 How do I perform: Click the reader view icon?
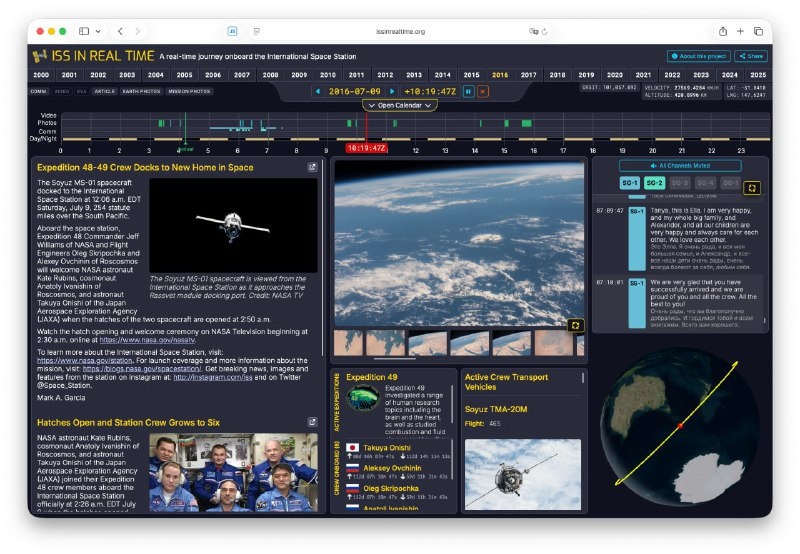(x=257, y=31)
